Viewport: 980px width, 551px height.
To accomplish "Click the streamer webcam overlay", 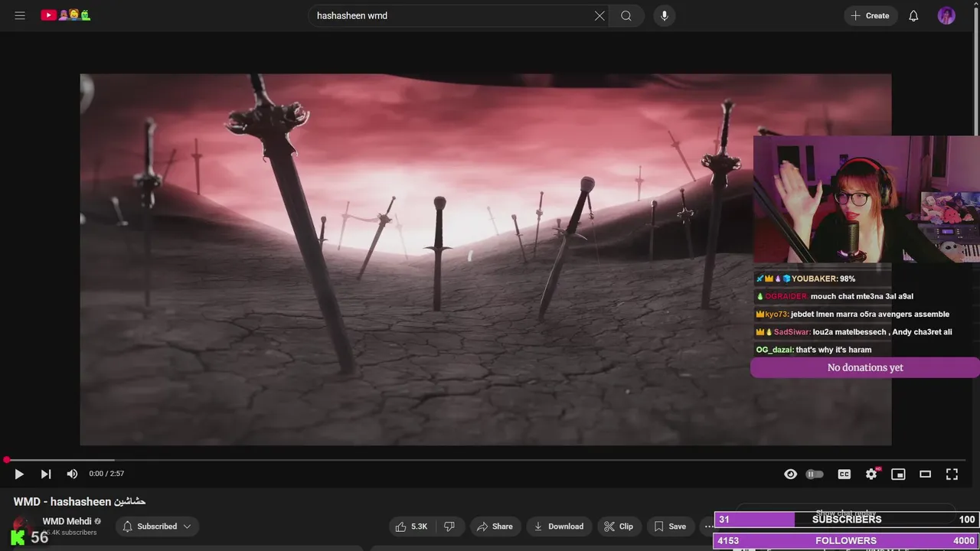I will tap(866, 200).
